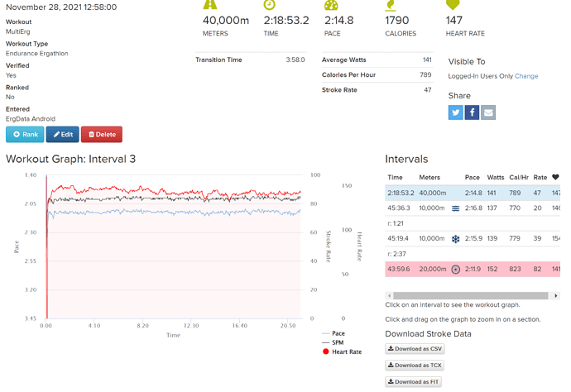Share workout via Facebook icon
Image resolution: width=571 pixels, height=392 pixels.
tap(472, 112)
